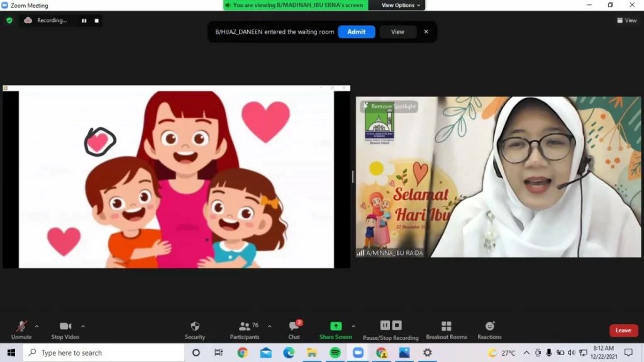Viewport: 644px width, 362px height.
Task: Admit B/HIJAZ_DANEEN from the waiting room
Action: 356,32
